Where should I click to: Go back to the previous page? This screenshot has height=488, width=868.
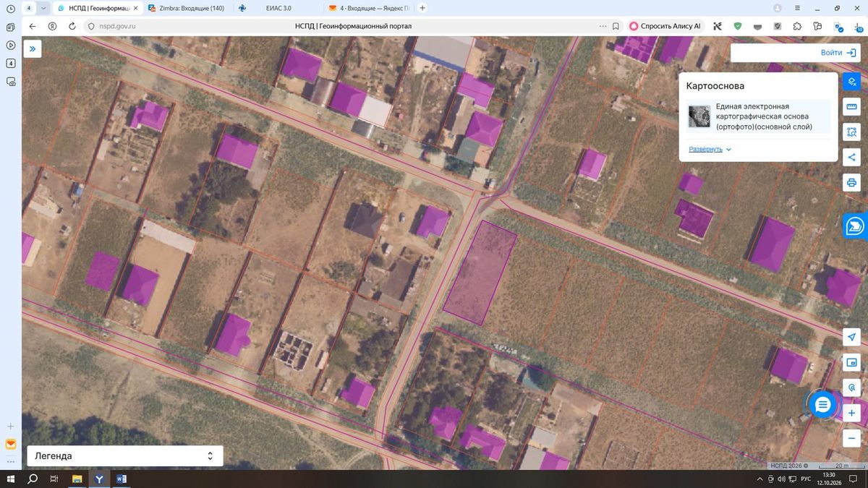click(x=33, y=26)
